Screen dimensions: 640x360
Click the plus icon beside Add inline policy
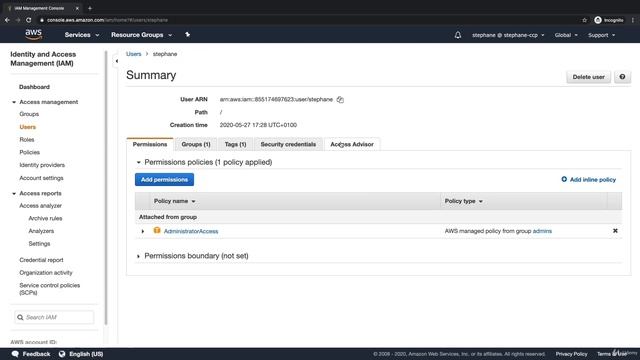[x=564, y=179]
